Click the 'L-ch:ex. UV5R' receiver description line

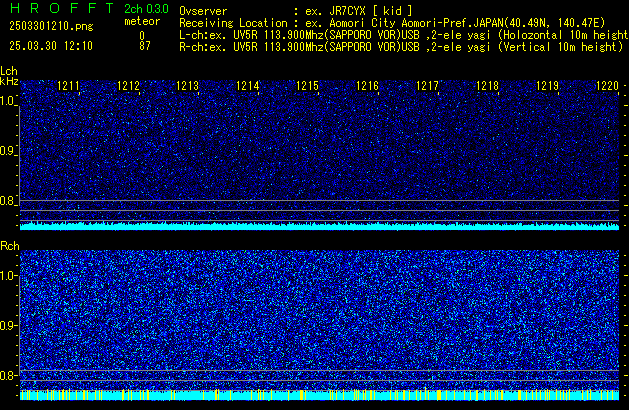(x=404, y=35)
